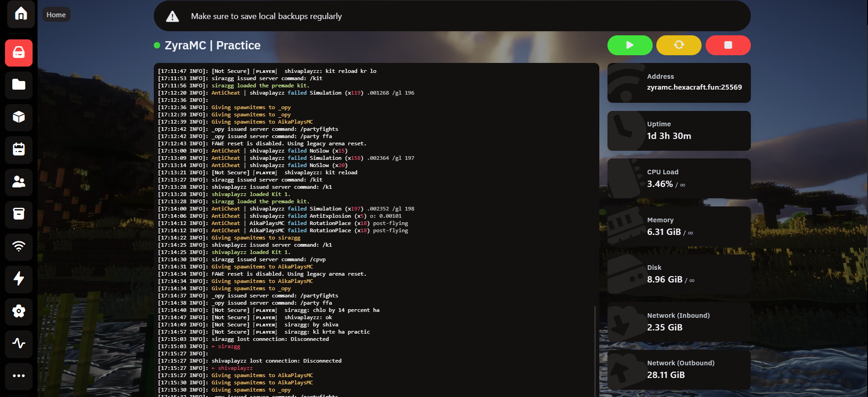868x397 pixels.
Task: Expand the three-dots more menu
Action: (x=19, y=376)
